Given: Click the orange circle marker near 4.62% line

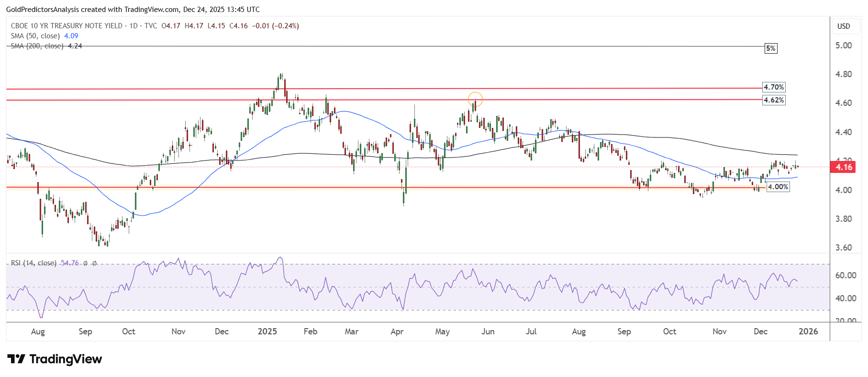Looking at the screenshot, I should tap(475, 99).
